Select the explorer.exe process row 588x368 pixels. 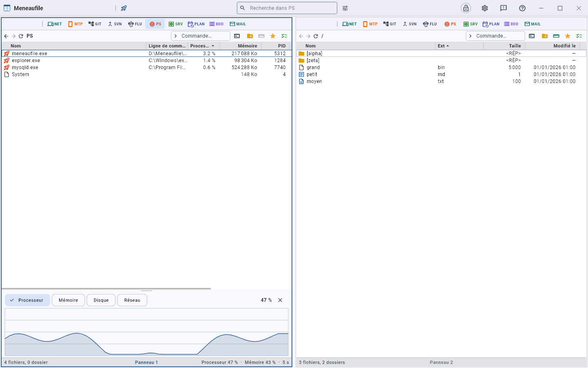tap(146, 61)
